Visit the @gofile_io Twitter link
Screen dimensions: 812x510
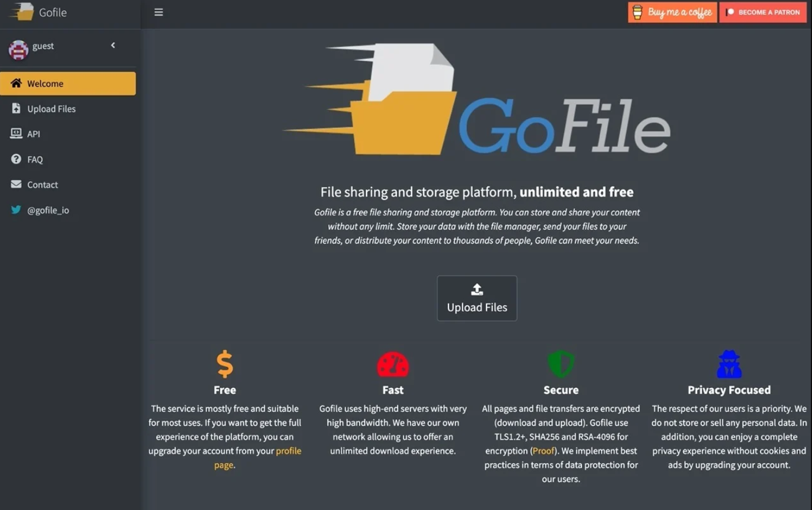pyautogui.click(x=68, y=210)
